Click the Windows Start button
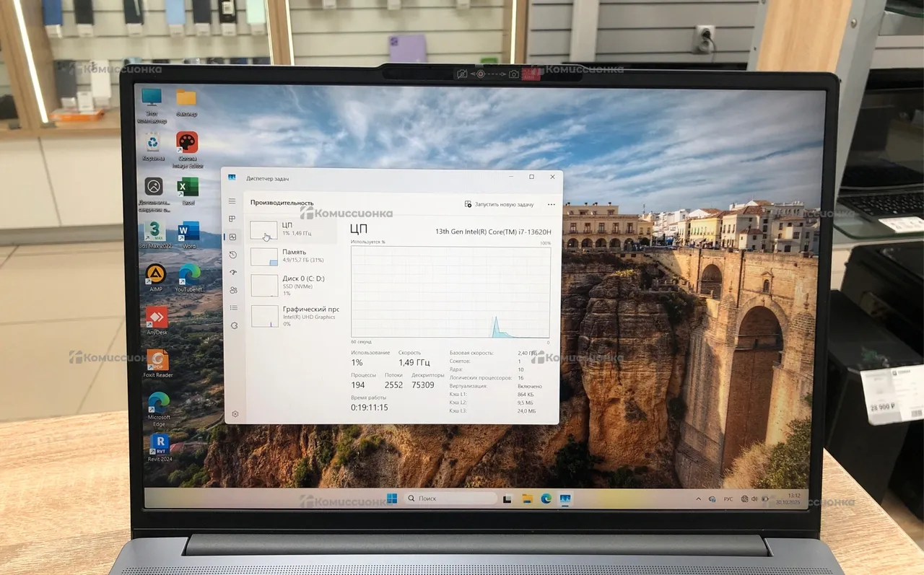 point(391,499)
